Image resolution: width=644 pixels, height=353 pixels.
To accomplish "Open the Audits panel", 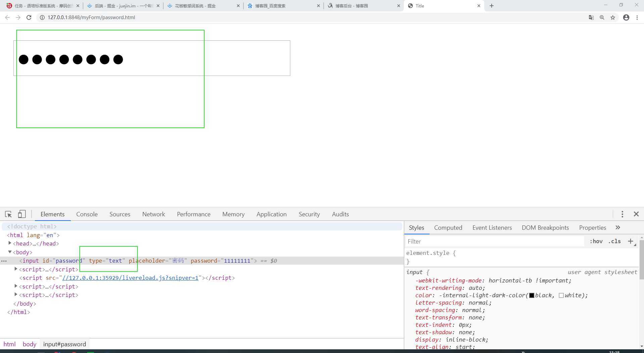I will (340, 214).
